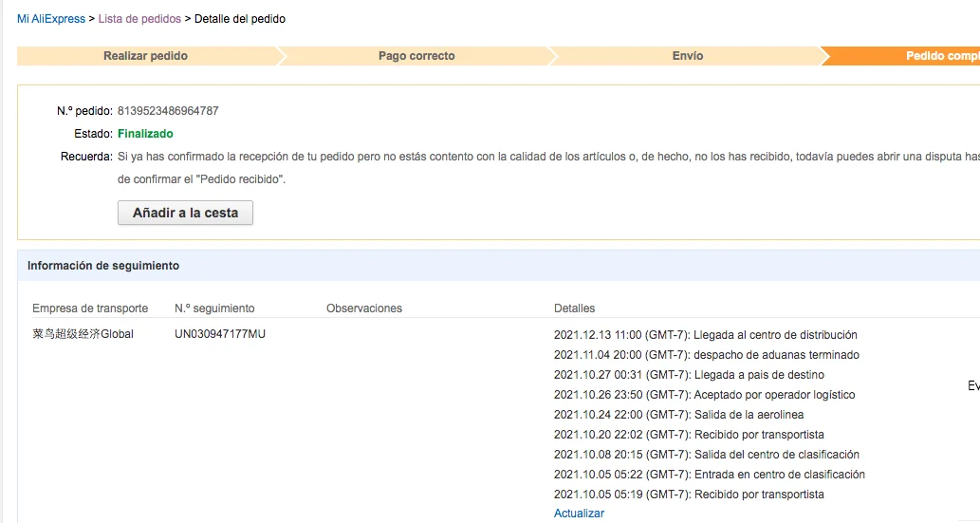
Task: Click Salida del centro de clasificación entry
Action: [706, 455]
